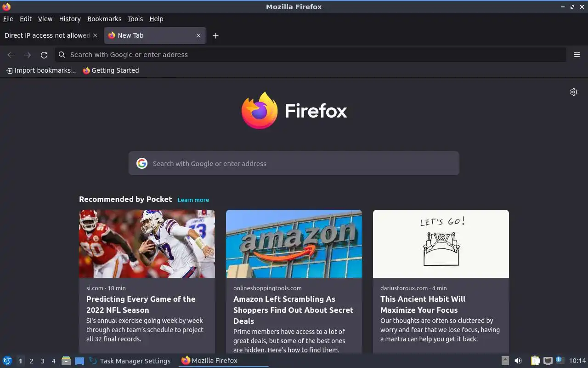Image resolution: width=588 pixels, height=368 pixels.
Task: Open the View menu
Action: (x=45, y=19)
